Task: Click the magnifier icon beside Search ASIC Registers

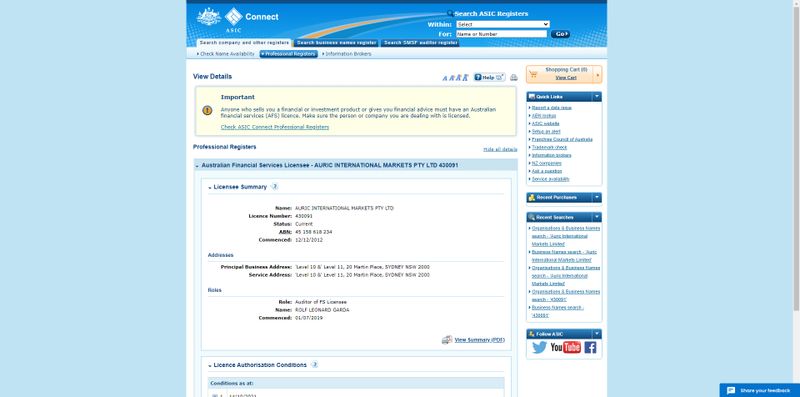Action: coord(450,13)
